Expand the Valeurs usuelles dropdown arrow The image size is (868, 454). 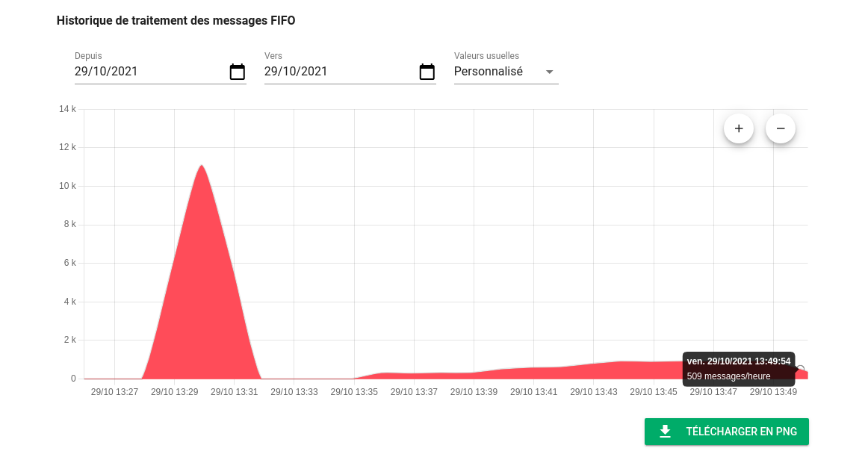550,72
